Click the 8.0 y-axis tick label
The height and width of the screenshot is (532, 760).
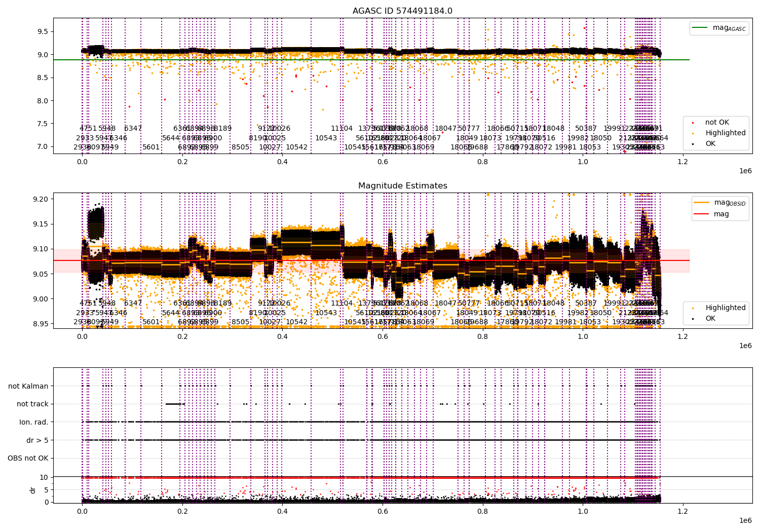(x=43, y=100)
